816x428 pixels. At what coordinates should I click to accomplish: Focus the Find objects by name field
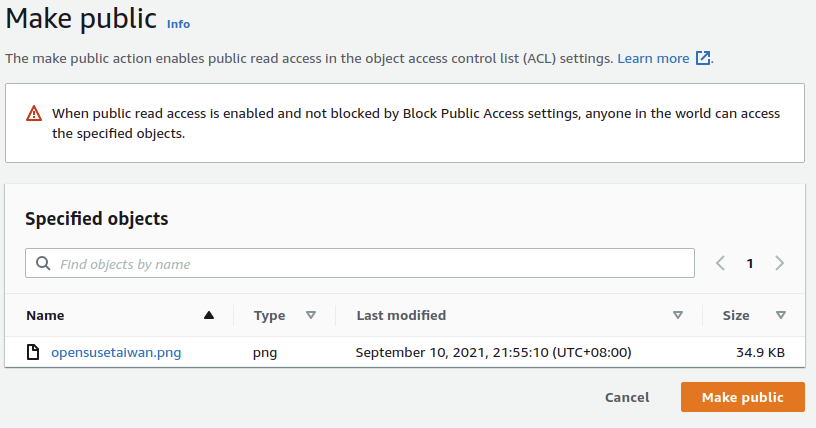pos(360,263)
